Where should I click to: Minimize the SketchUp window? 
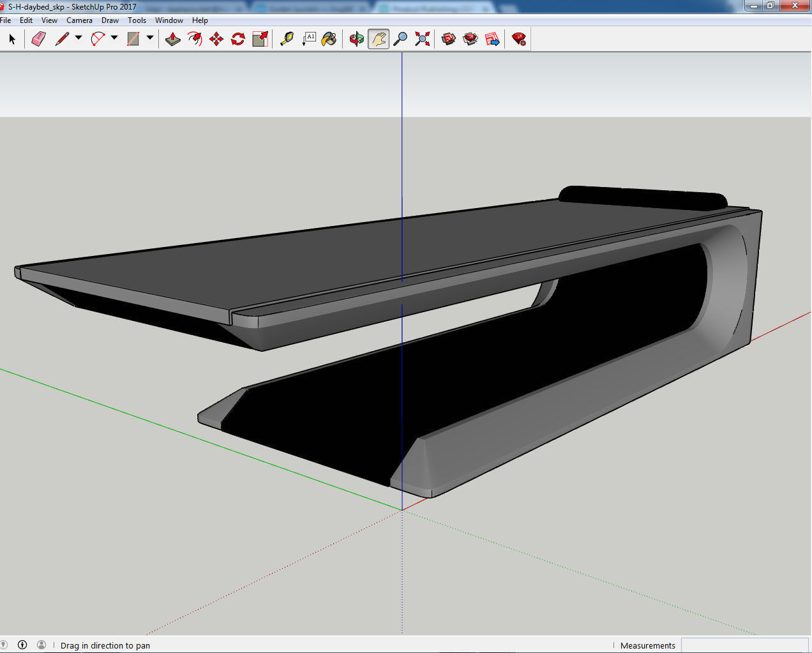point(754,6)
